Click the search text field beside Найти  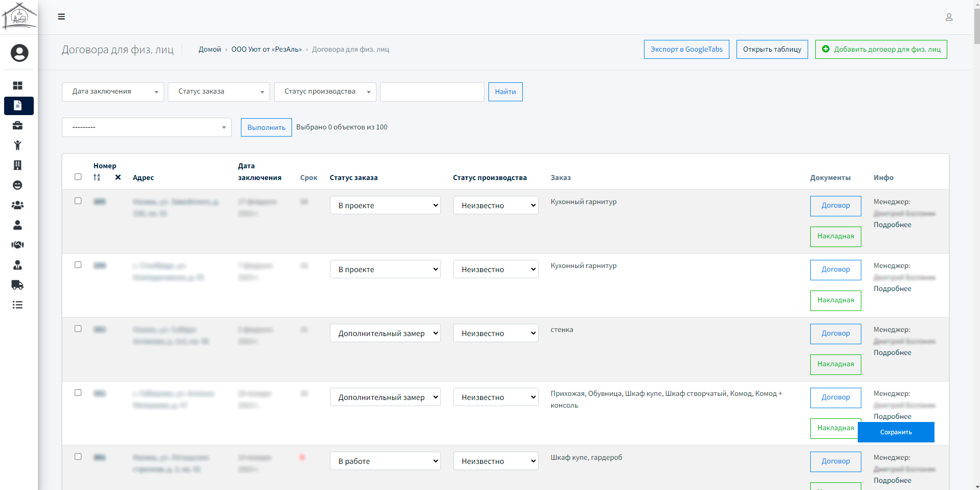432,92
